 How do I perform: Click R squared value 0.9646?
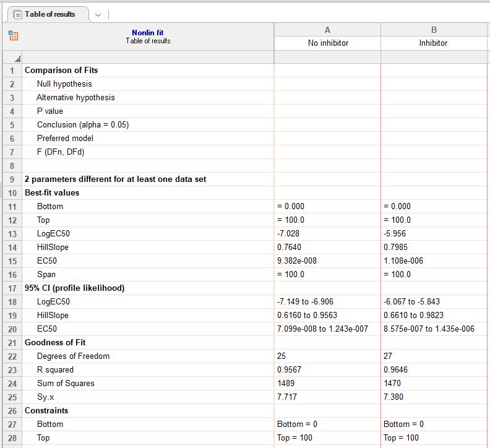pyautogui.click(x=395, y=369)
